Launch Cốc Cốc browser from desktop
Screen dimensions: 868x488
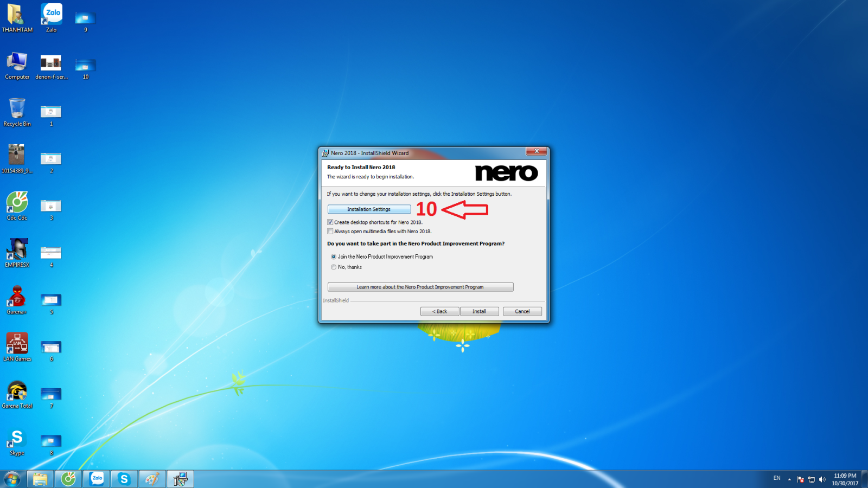[x=17, y=204]
